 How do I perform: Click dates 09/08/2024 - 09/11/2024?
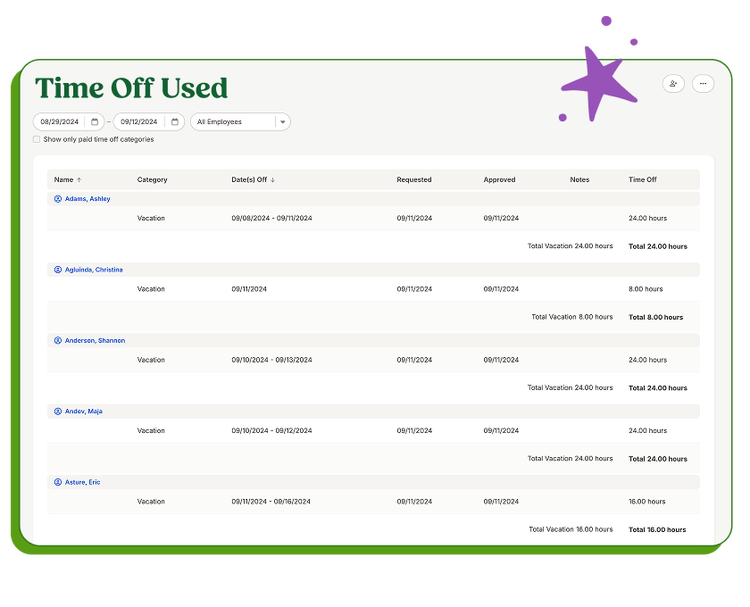point(272,218)
